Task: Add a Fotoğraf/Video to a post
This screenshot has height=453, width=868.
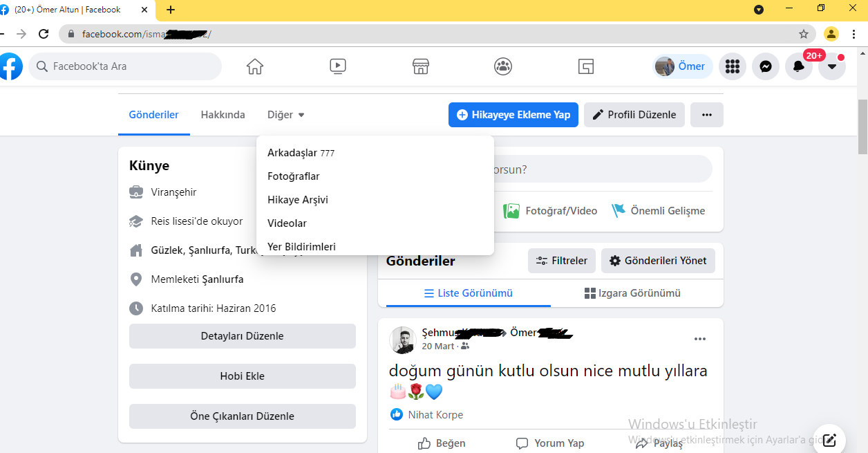Action: (x=551, y=211)
